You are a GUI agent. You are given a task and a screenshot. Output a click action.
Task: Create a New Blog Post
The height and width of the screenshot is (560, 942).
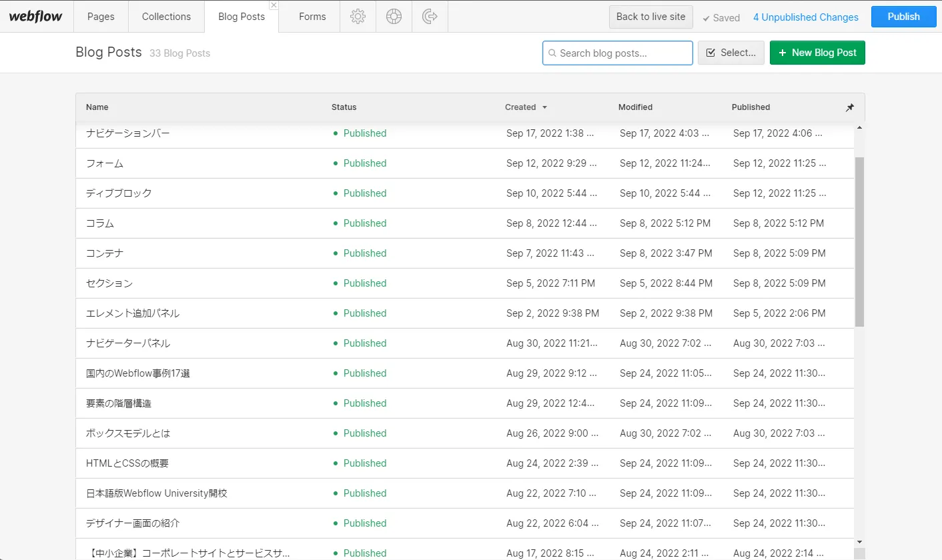click(817, 53)
